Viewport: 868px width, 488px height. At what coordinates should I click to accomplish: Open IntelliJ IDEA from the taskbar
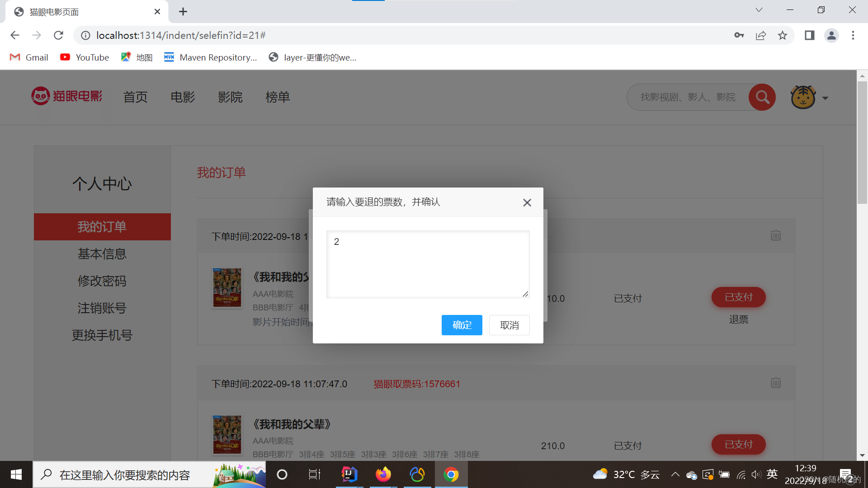click(349, 474)
